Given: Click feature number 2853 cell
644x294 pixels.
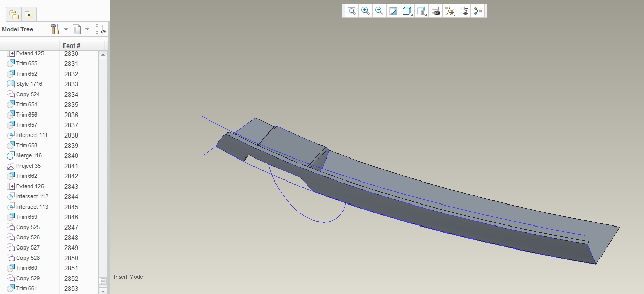Looking at the screenshot, I should [x=71, y=289].
